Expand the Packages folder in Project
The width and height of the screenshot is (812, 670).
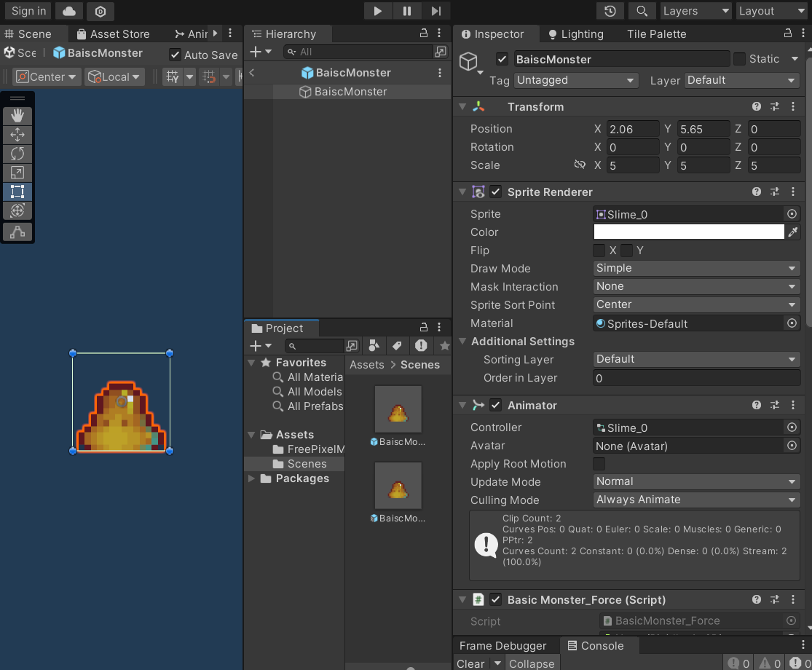pos(252,478)
